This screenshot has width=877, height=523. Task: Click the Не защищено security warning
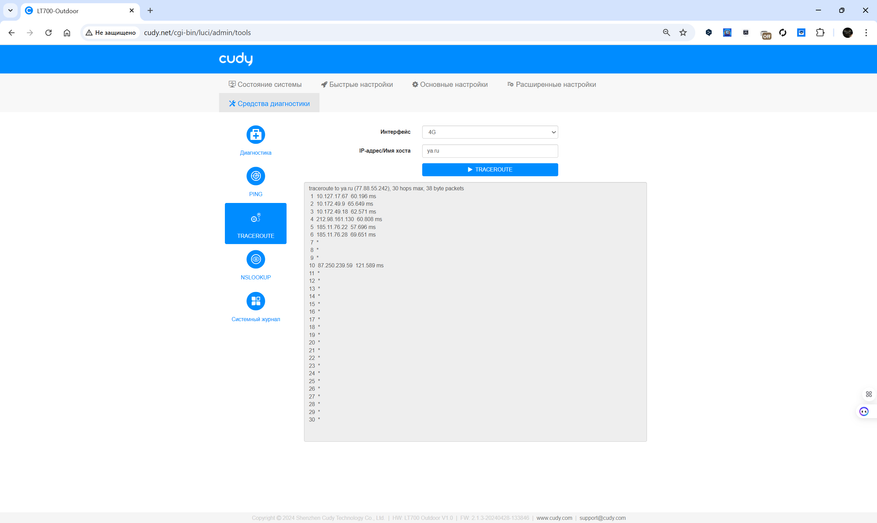click(x=111, y=32)
